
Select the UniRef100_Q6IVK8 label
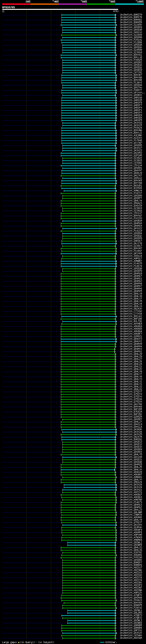tap(131, 254)
